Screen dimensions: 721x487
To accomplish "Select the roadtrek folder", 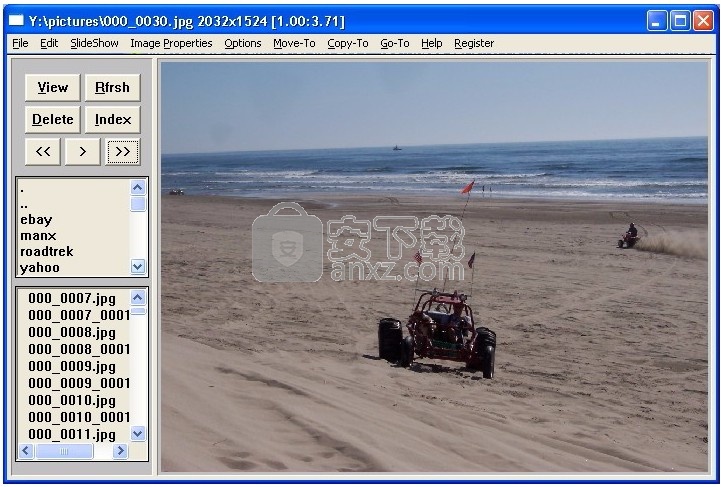I will tap(46, 252).
